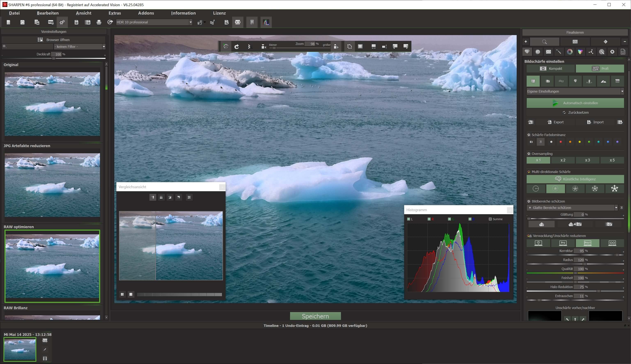Screen dimensions: 631x364
Task: Click the histogram icon in top toolbar
Action: [266, 22]
